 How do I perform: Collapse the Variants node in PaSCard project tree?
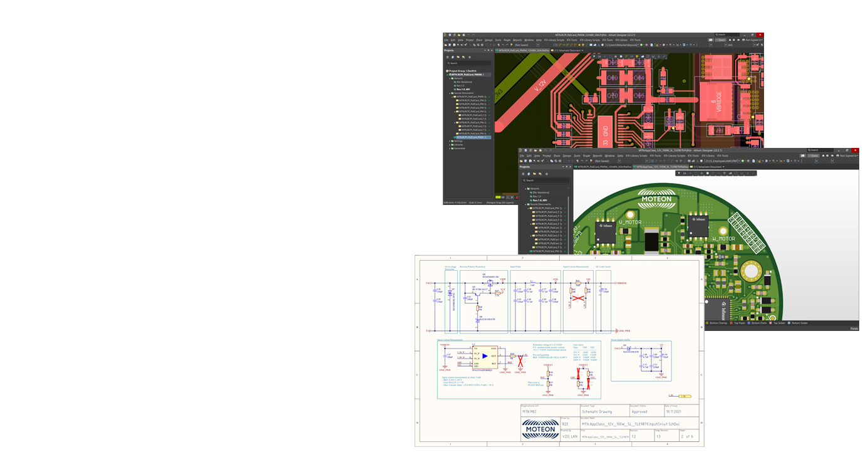coord(450,78)
